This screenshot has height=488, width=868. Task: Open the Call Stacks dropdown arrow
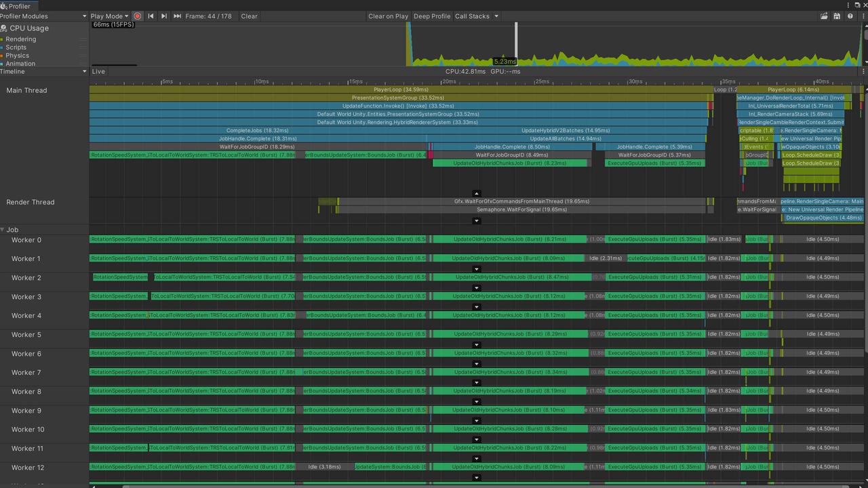click(496, 16)
